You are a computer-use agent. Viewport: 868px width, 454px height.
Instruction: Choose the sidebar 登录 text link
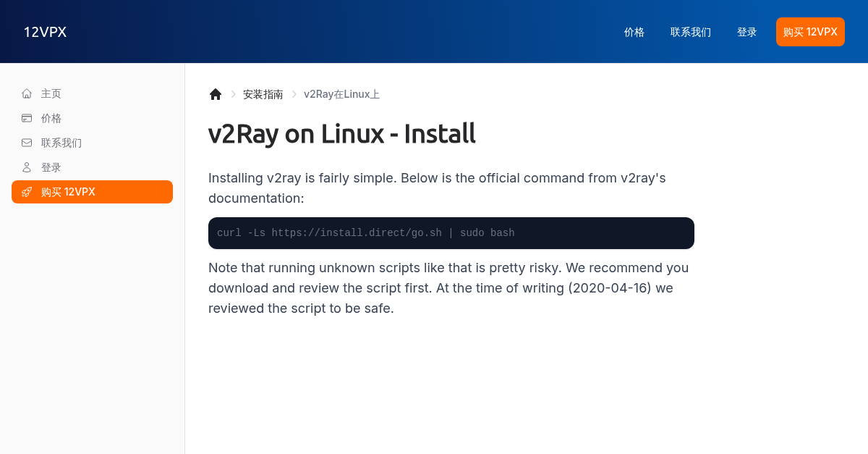click(51, 167)
